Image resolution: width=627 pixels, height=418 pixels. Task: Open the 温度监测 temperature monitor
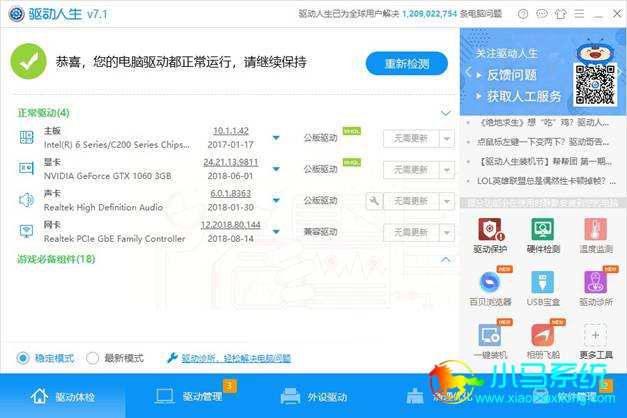[x=596, y=235]
